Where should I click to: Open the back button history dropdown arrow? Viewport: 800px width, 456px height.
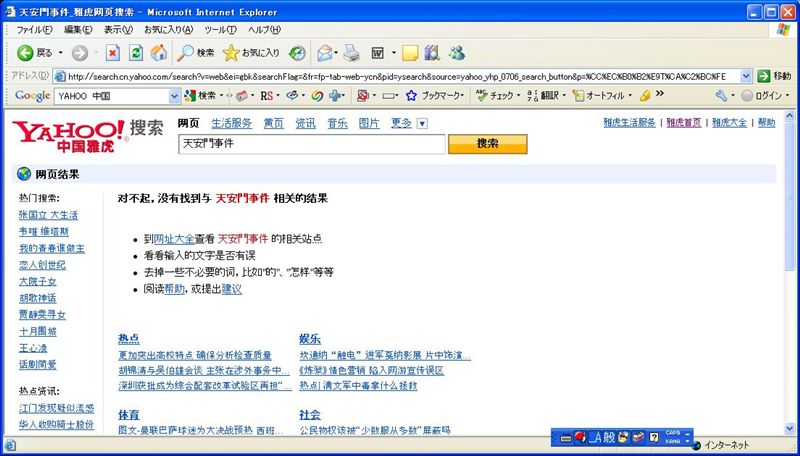click(x=61, y=53)
